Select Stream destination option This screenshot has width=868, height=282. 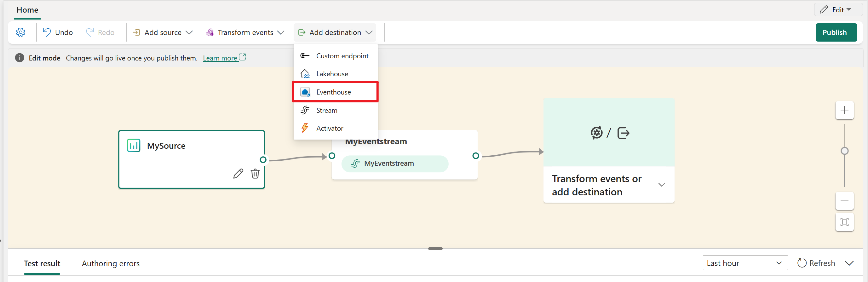pyautogui.click(x=335, y=110)
